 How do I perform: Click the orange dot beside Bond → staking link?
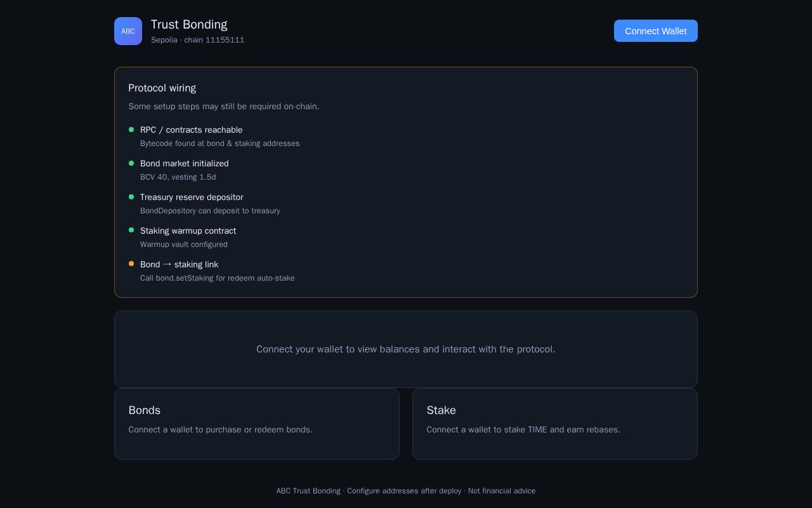click(131, 264)
